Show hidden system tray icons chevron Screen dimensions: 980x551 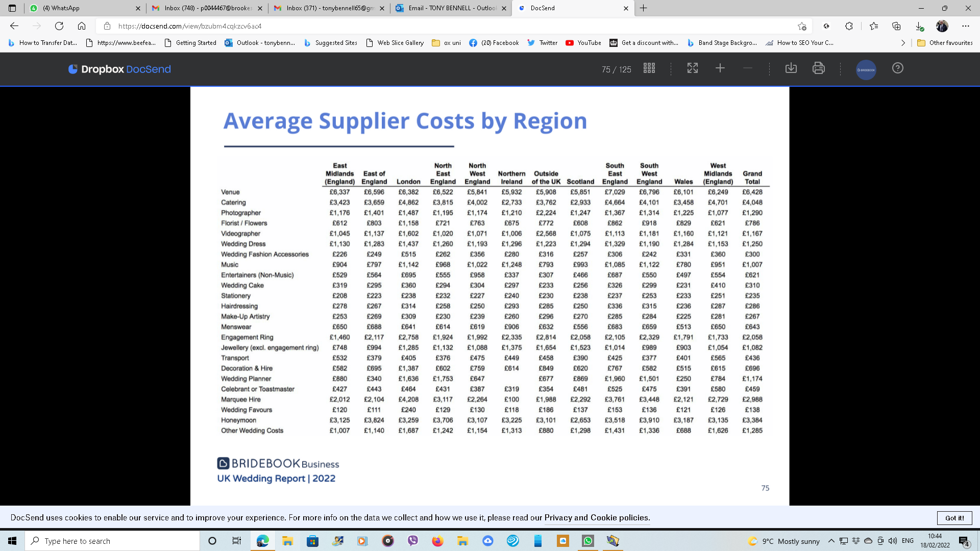coord(831,541)
